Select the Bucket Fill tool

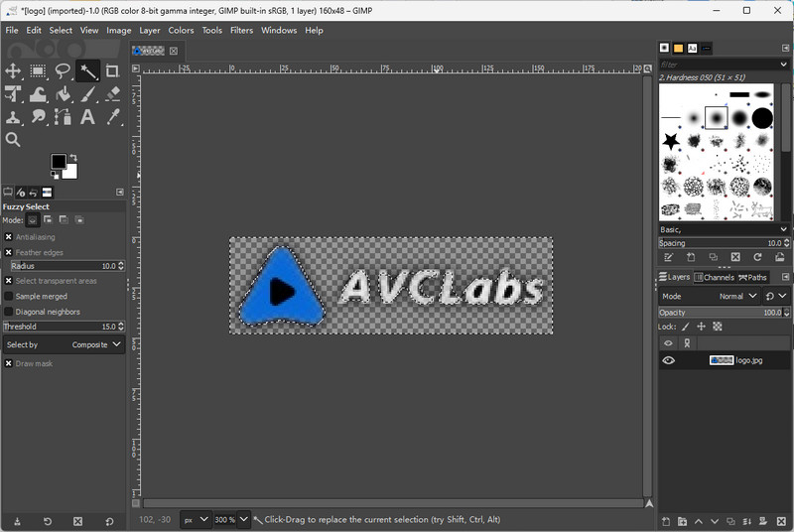[63, 94]
